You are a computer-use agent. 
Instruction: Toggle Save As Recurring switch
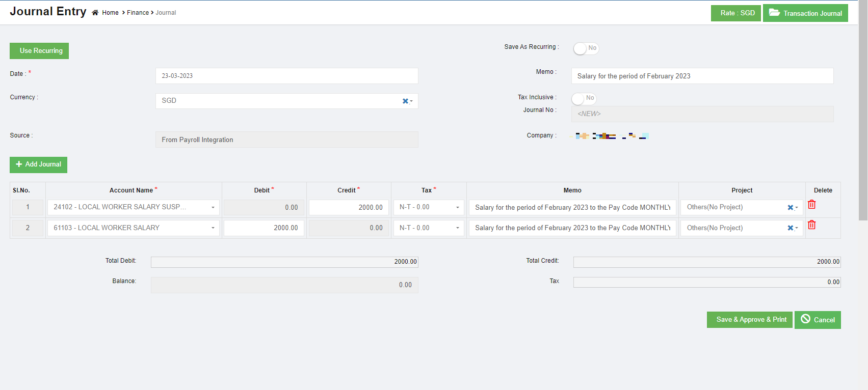pos(585,48)
